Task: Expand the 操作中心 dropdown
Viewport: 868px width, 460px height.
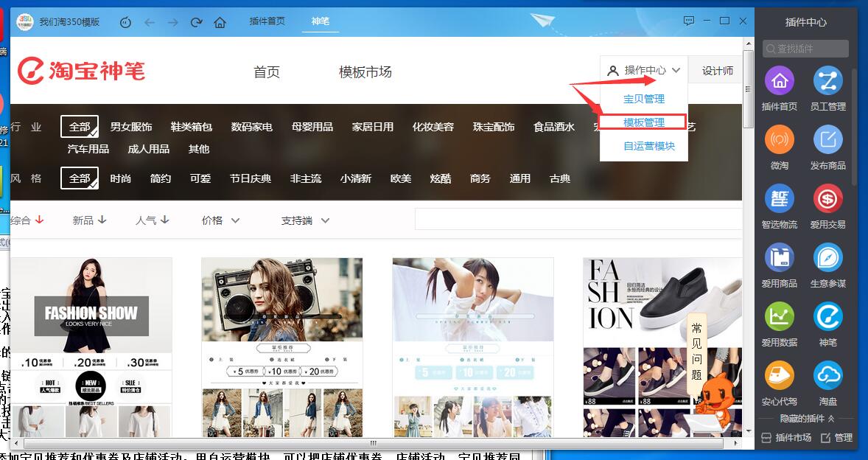Action: 644,70
